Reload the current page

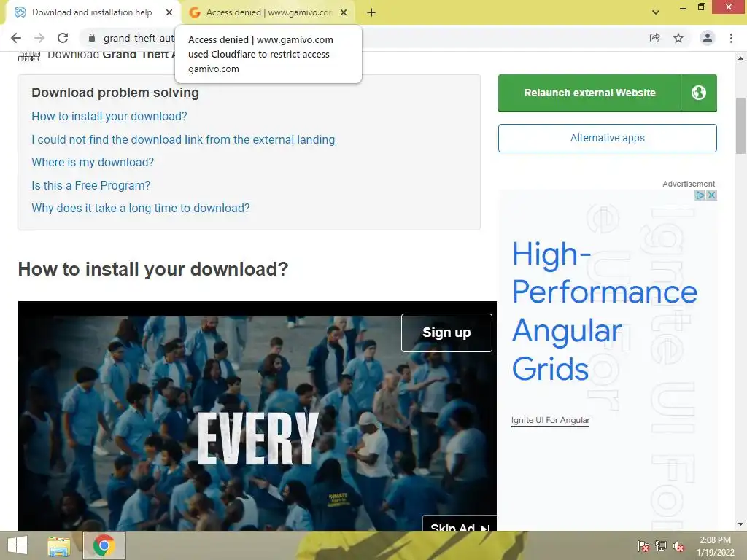click(63, 38)
